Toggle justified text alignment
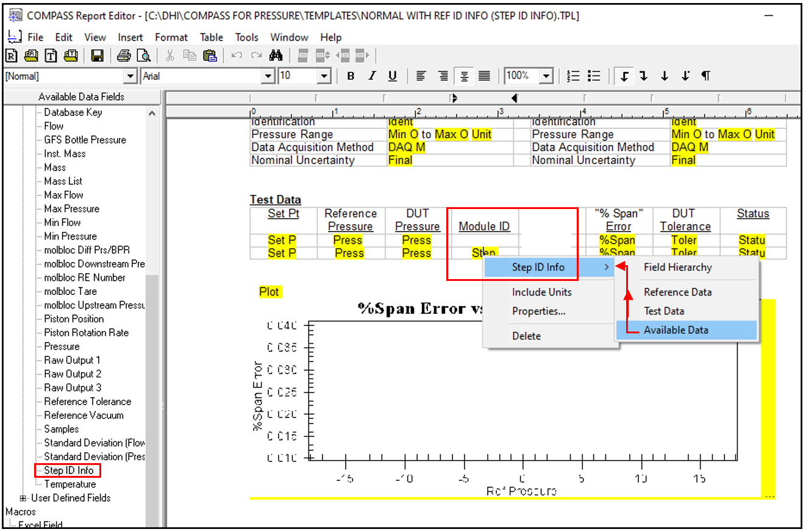The image size is (806, 532). point(484,76)
